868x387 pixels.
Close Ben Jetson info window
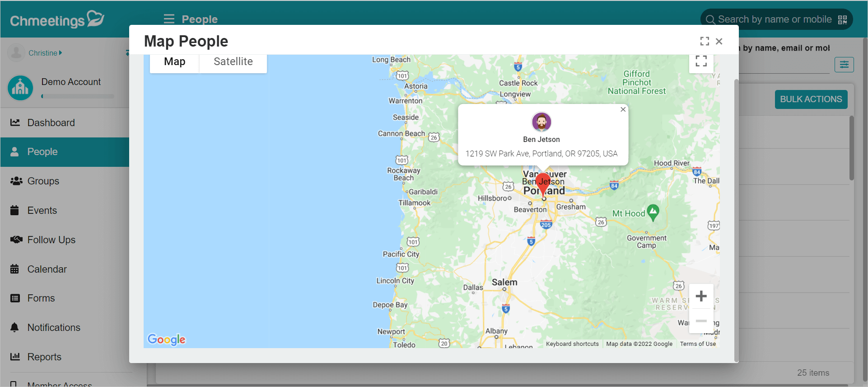[623, 109]
